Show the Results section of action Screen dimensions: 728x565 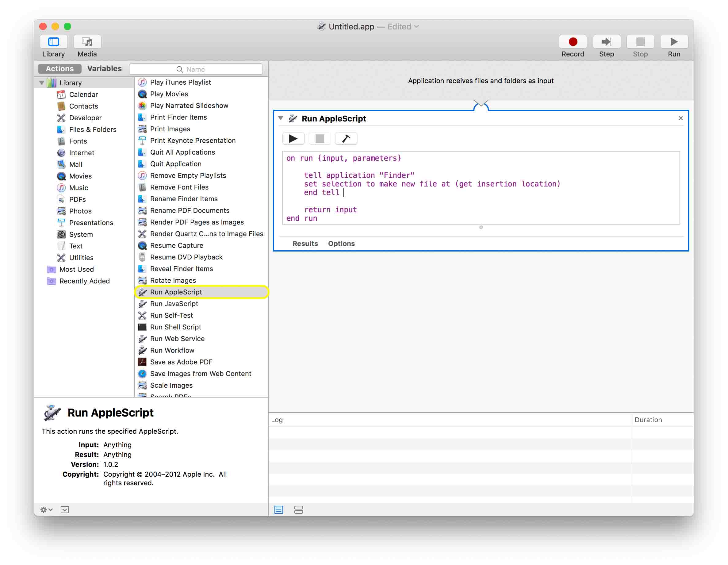305,243
